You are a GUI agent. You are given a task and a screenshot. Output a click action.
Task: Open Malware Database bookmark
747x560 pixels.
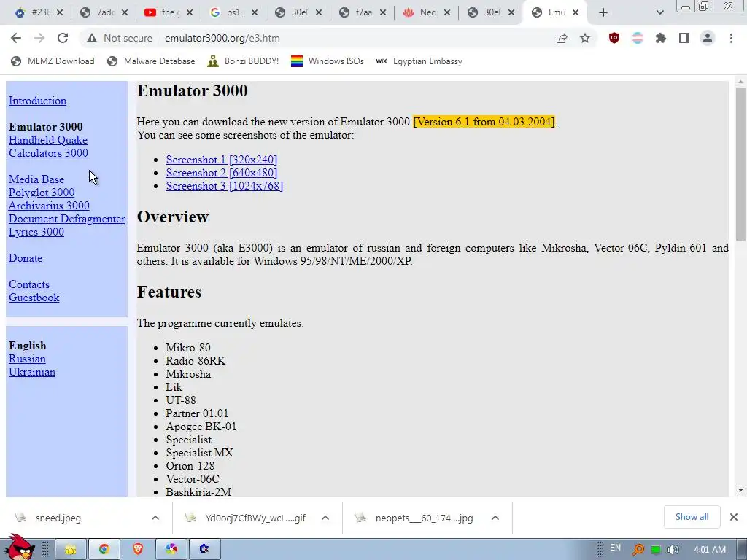point(152,61)
